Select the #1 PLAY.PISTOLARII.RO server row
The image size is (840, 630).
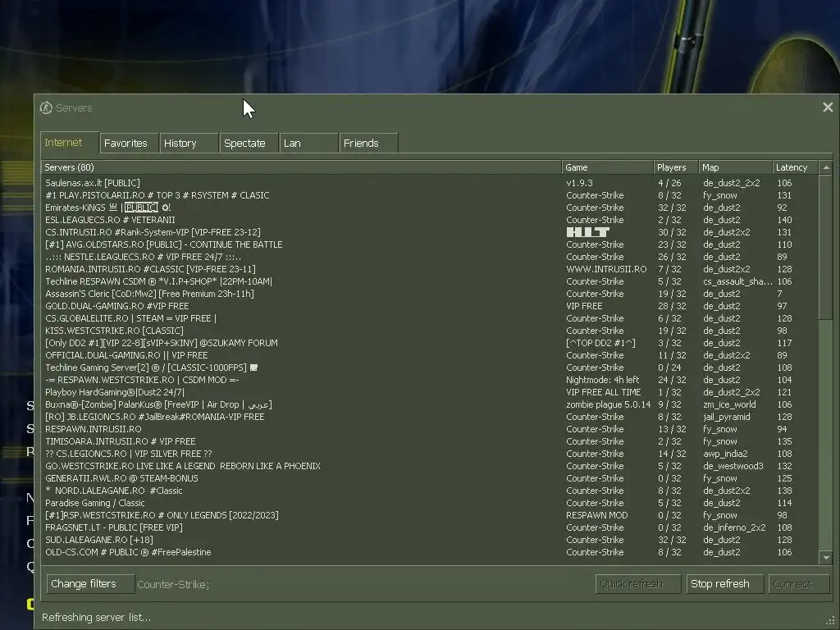click(x=430, y=195)
